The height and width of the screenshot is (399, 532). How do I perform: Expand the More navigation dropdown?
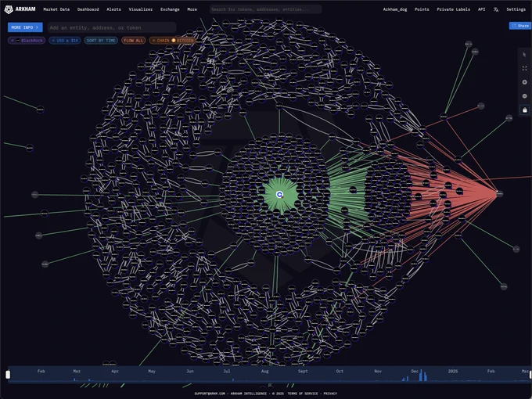(192, 9)
